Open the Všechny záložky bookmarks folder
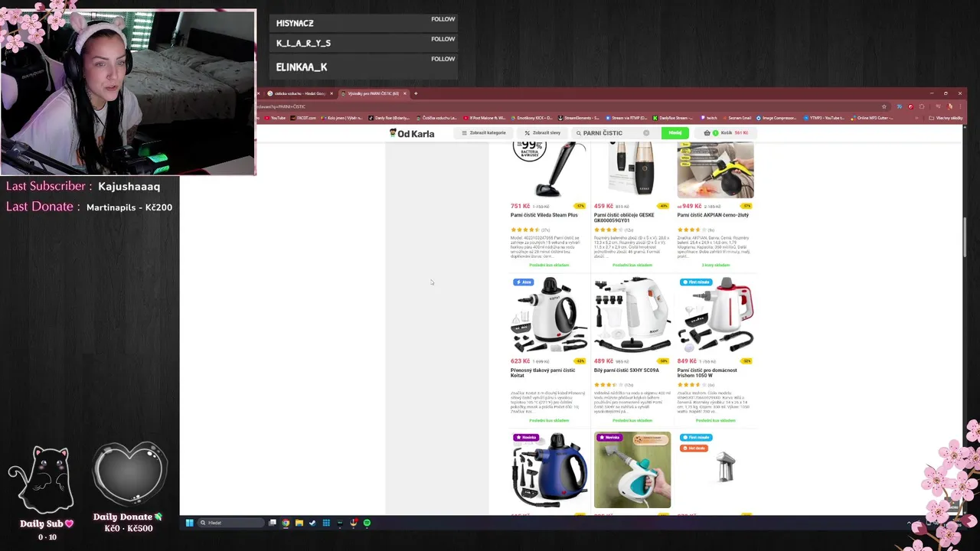 946,118
